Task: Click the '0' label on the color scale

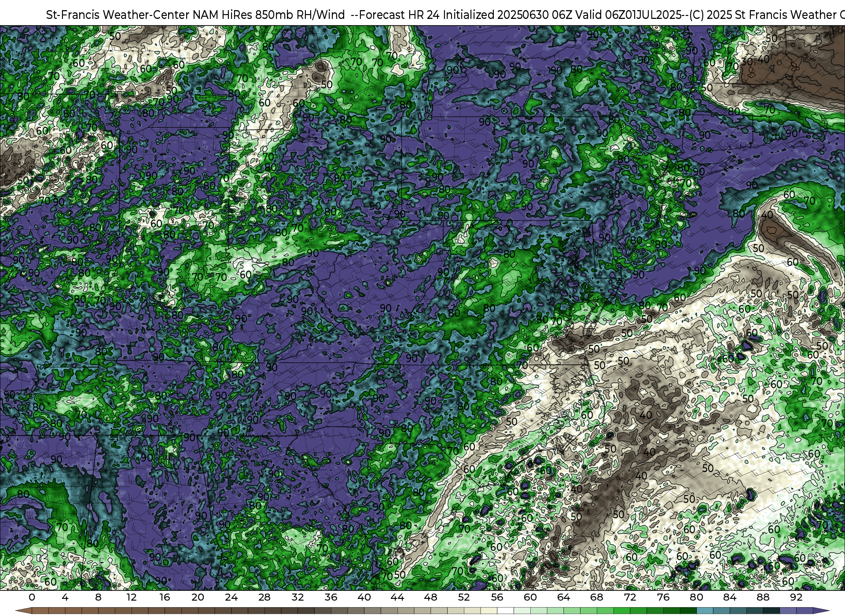Action: [x=32, y=598]
